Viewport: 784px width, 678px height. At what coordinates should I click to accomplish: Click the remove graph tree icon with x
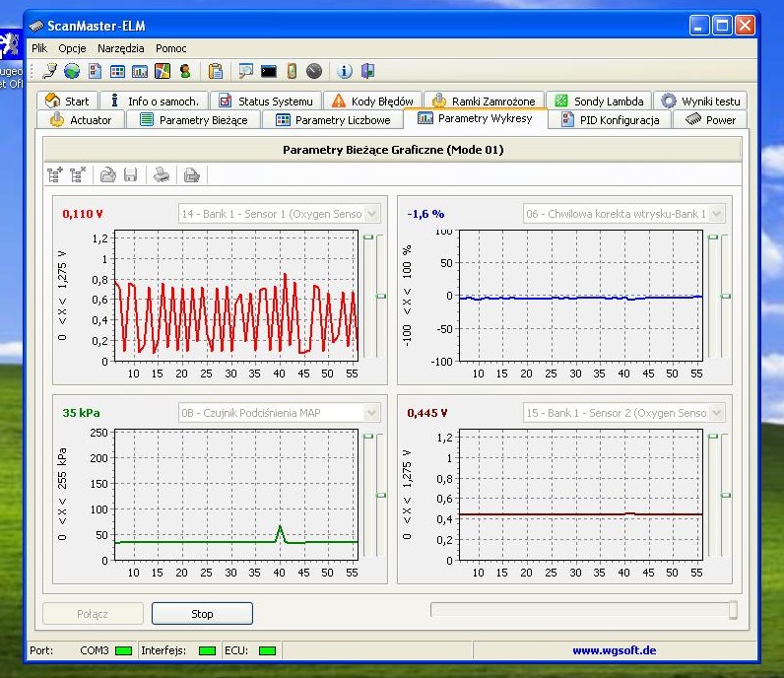coord(78,175)
